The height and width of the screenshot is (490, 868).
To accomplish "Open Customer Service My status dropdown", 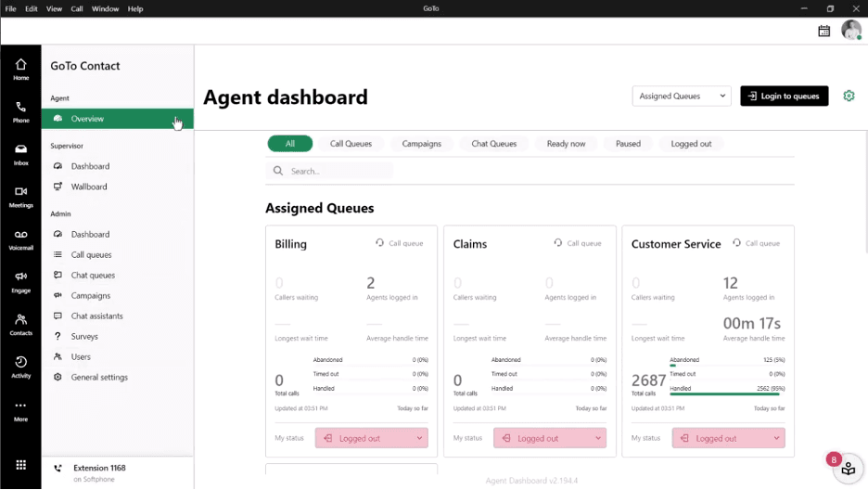I will pos(729,438).
